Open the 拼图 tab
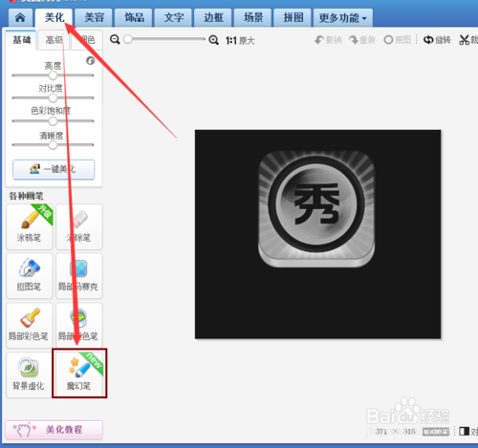Image resolution: width=478 pixels, height=448 pixels. (x=293, y=17)
